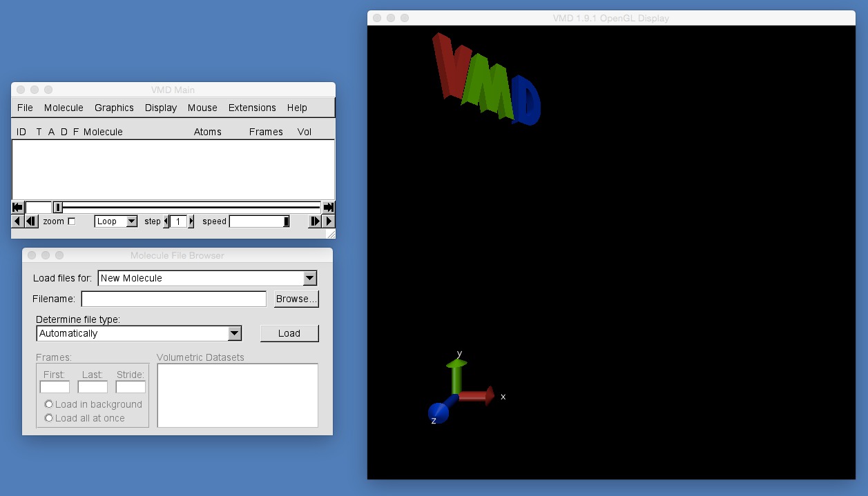Click the resize grip of VMD Main
The height and width of the screenshot is (496, 868).
[330, 235]
